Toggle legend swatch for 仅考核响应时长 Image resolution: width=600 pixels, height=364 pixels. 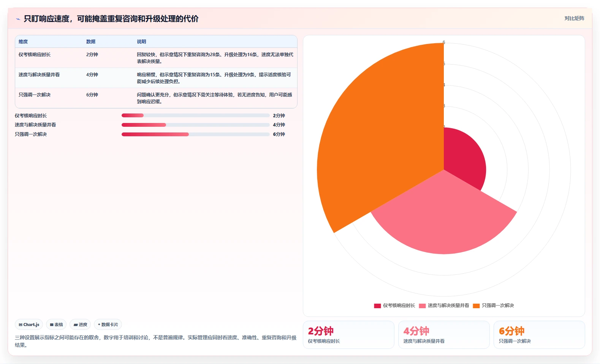click(x=377, y=306)
